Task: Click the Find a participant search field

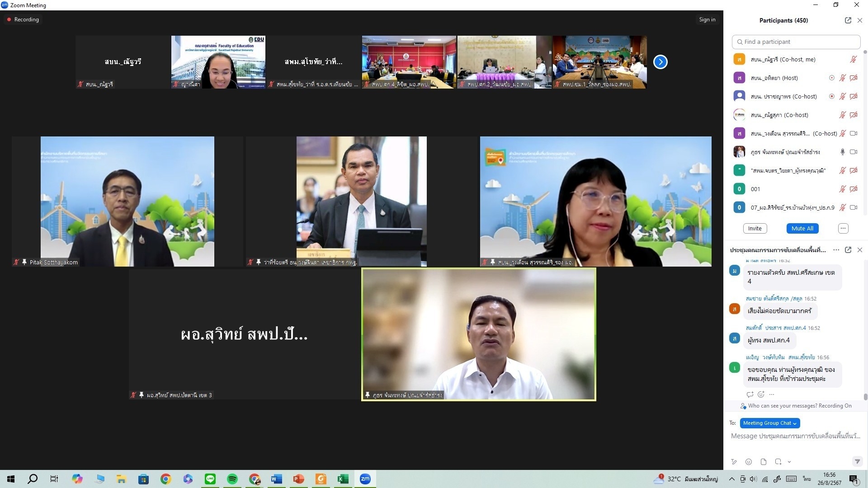Action: pyautogui.click(x=796, y=42)
